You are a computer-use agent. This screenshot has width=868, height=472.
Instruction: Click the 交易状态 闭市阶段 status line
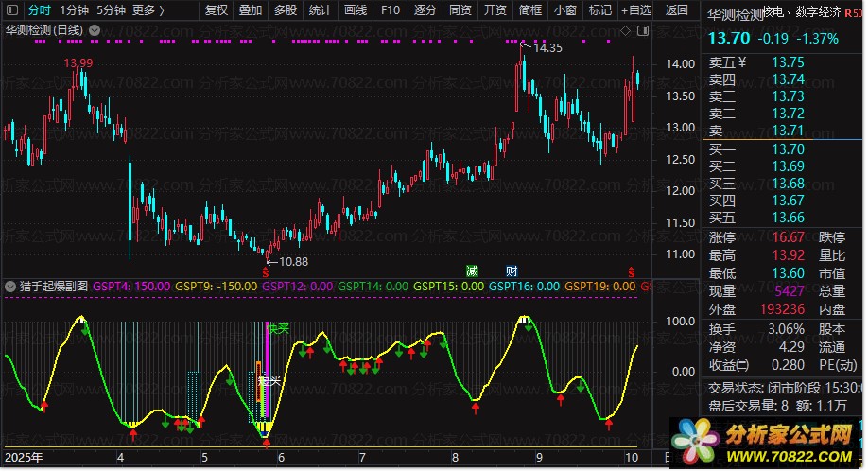(785, 388)
